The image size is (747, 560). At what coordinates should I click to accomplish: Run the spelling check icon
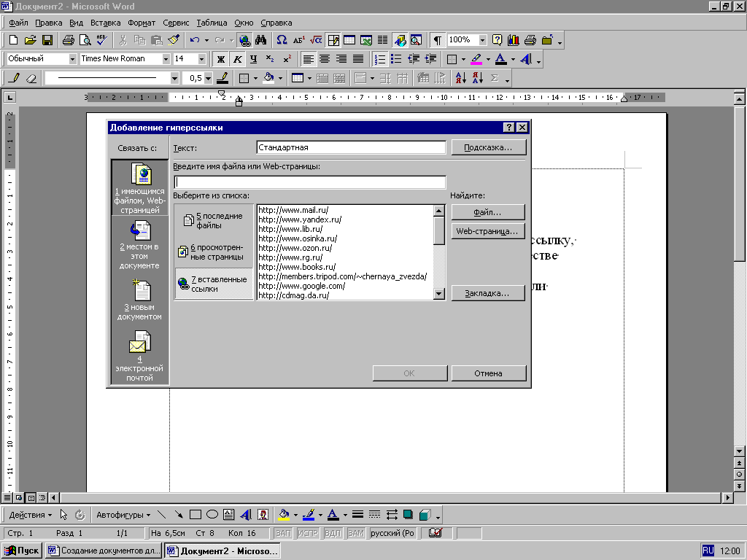(x=102, y=40)
